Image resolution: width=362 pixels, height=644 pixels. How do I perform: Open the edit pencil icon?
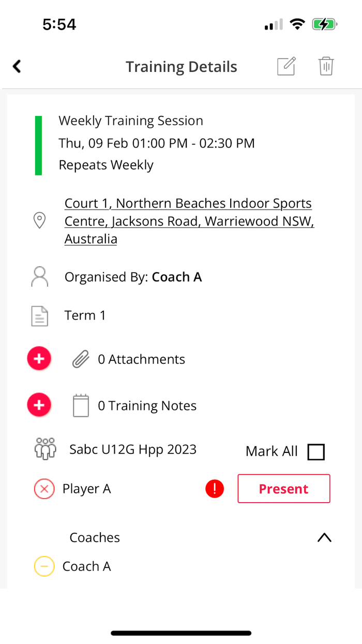coord(286,66)
